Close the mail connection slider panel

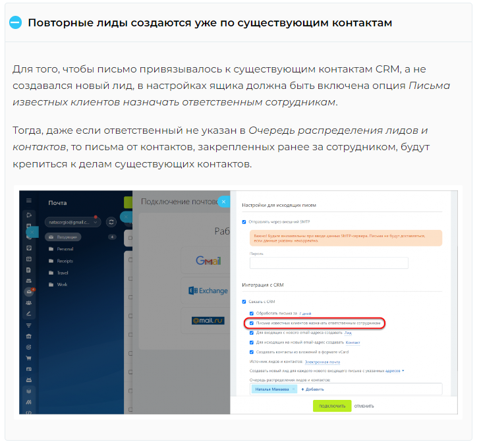coord(224,202)
